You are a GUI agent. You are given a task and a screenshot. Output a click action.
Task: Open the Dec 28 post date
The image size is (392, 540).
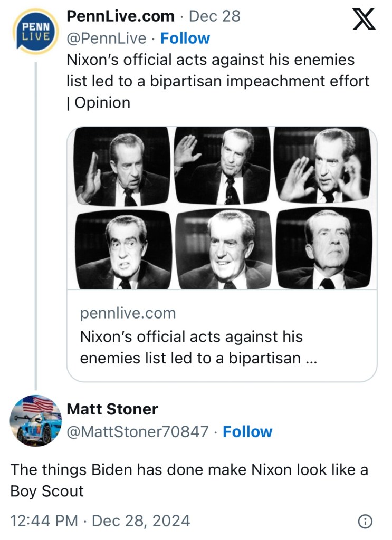pyautogui.click(x=214, y=16)
